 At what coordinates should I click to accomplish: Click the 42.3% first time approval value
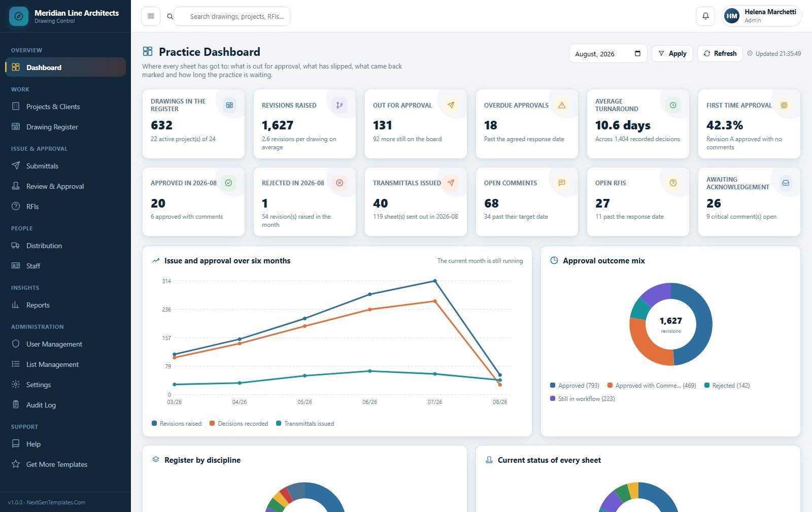pos(725,125)
